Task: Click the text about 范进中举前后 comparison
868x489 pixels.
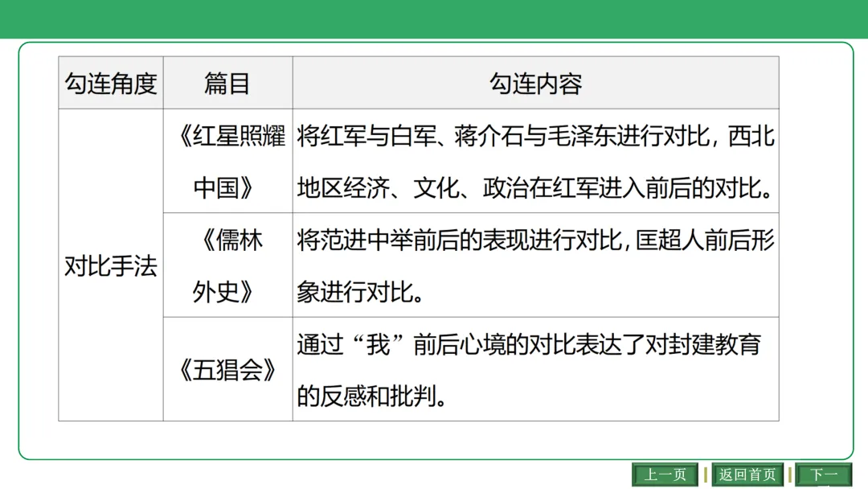Action: coord(535,265)
